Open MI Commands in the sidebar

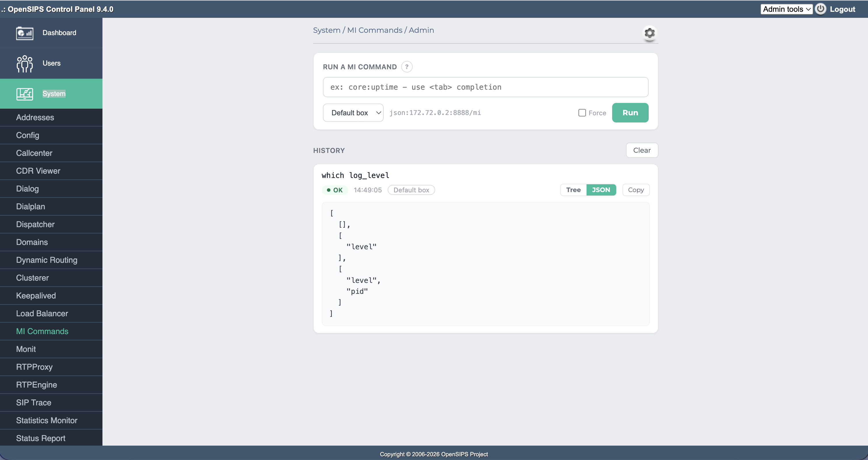pos(51,331)
